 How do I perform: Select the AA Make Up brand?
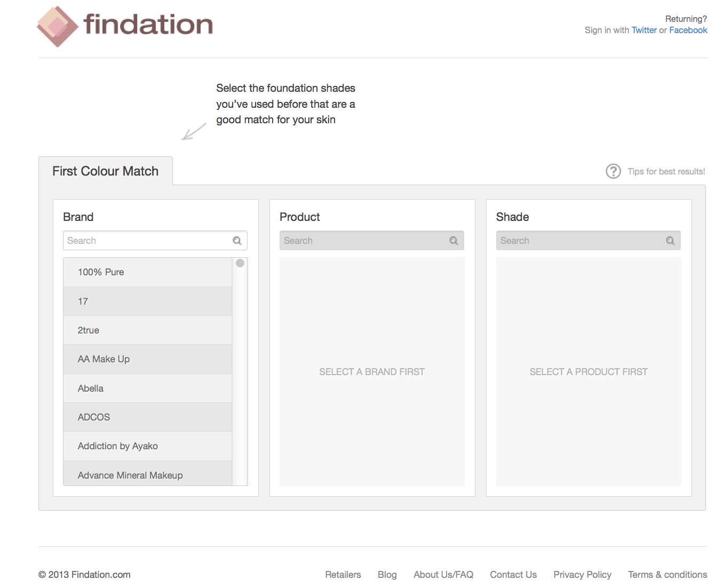[148, 359]
